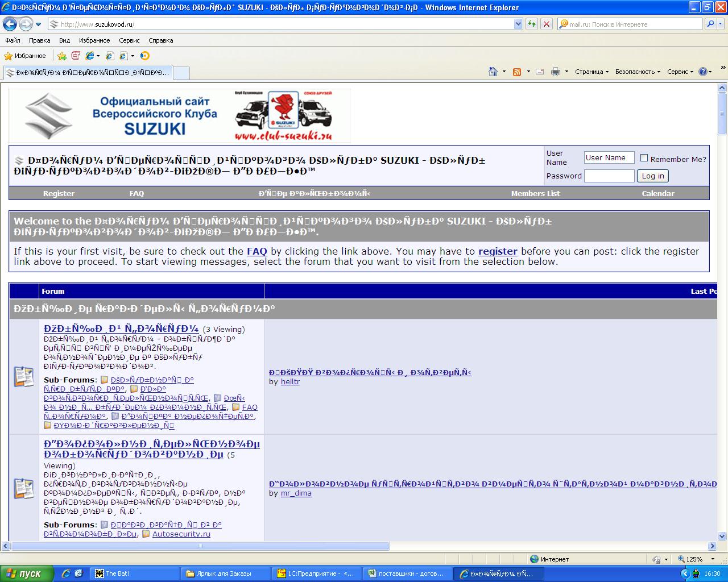Click the browser Back arrow button
This screenshot has width=728, height=582.
click(x=10, y=24)
